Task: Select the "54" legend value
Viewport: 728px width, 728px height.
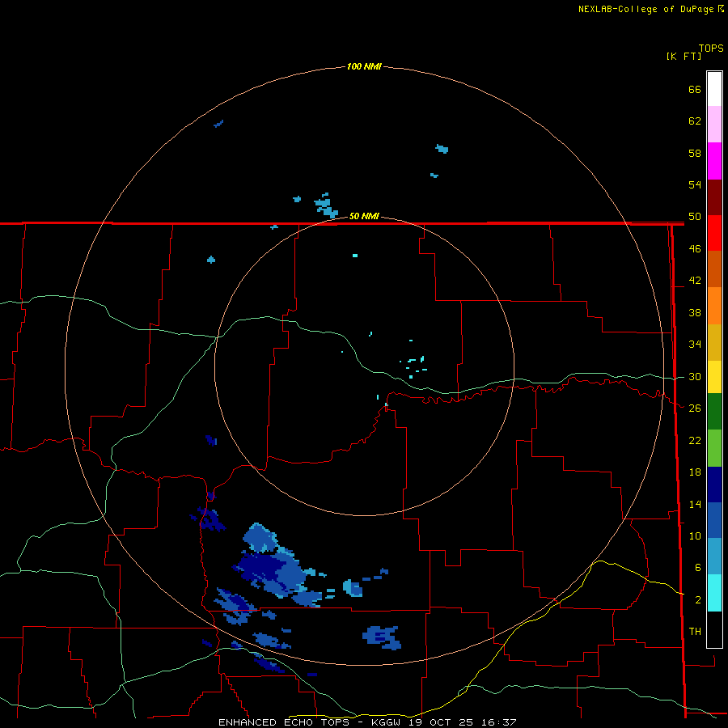Action: click(695, 184)
